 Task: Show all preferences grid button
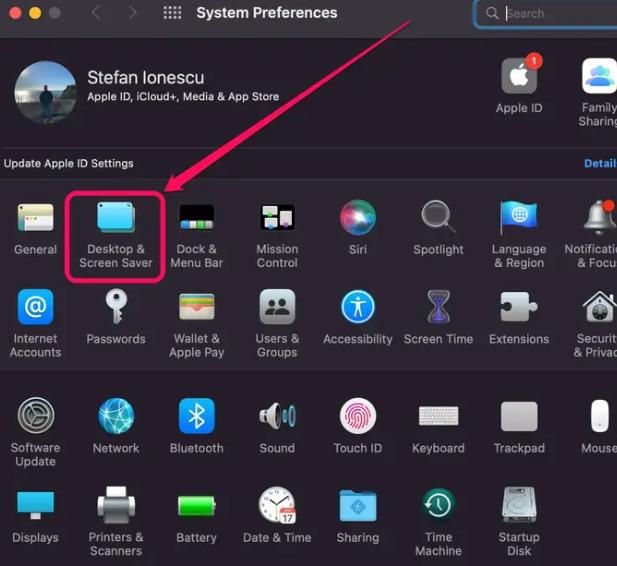point(172,13)
